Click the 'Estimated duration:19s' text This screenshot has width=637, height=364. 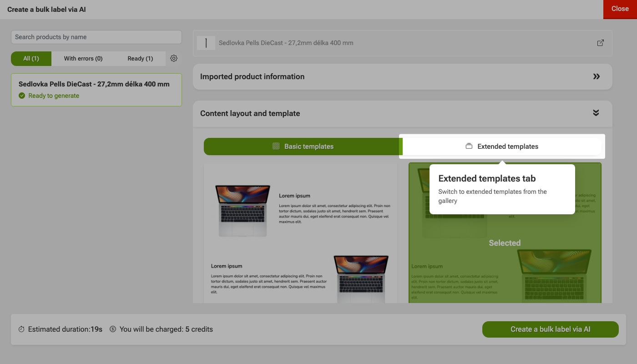pos(65,329)
